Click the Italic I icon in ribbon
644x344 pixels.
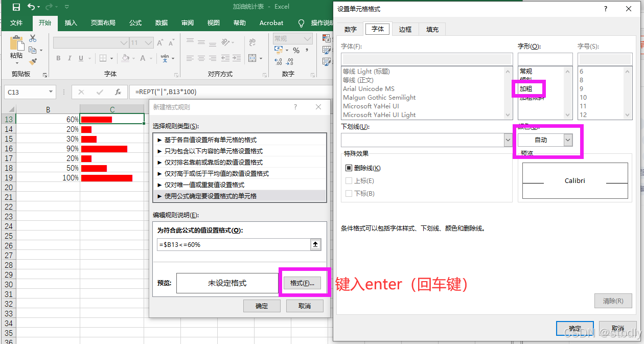point(70,58)
